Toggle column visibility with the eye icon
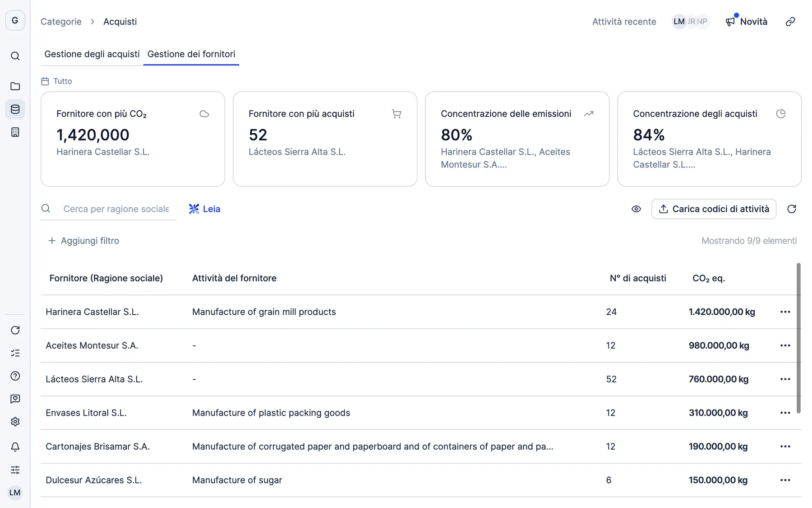 [x=636, y=209]
